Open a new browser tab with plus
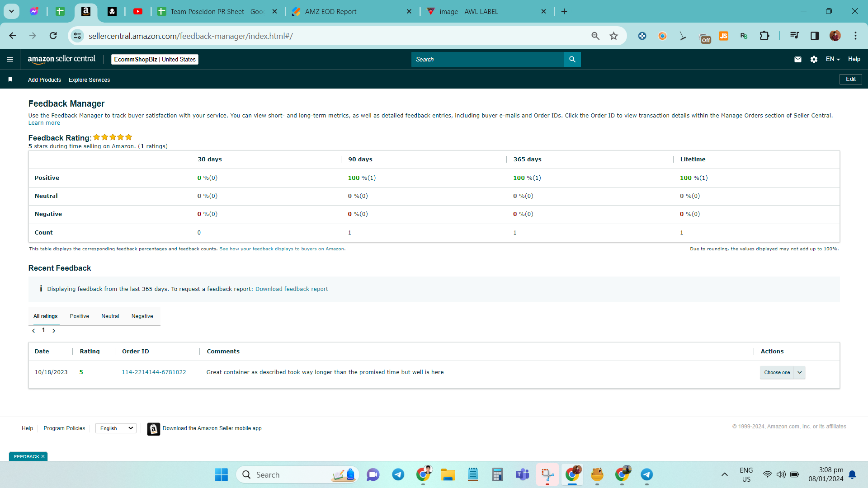 coord(564,11)
